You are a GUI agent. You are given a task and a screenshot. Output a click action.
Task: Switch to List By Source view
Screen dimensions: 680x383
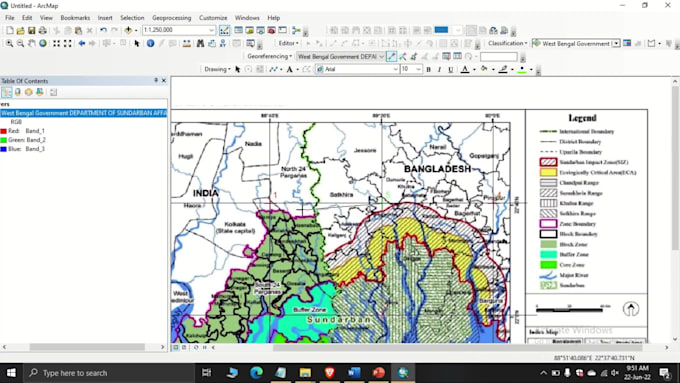18,92
